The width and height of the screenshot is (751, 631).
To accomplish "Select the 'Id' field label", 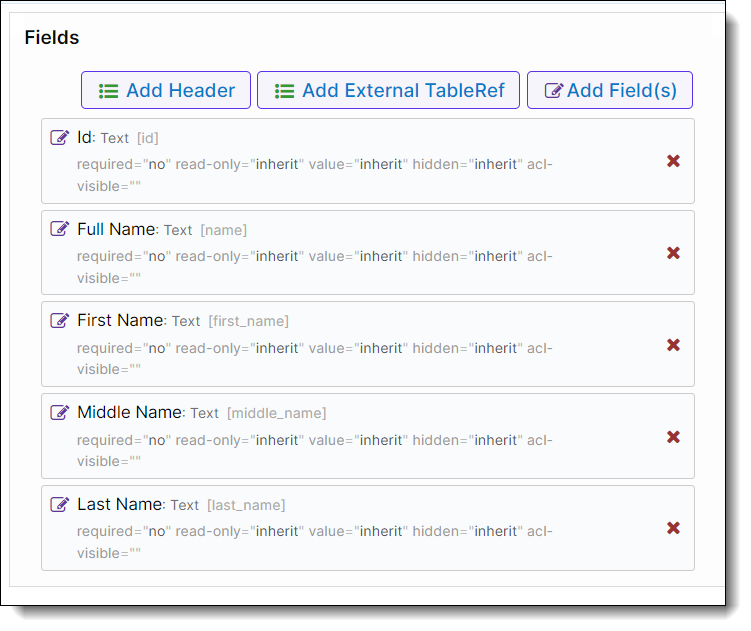I will pyautogui.click(x=86, y=138).
